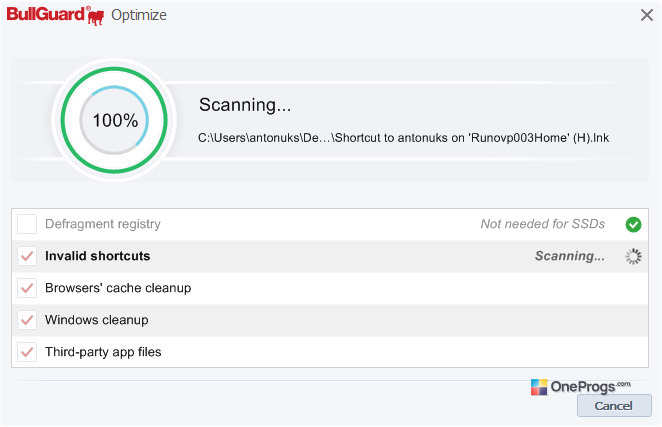Viewport: 662px width, 427px height.
Task: Toggle the Windows cleanup checkbox
Action: (27, 320)
